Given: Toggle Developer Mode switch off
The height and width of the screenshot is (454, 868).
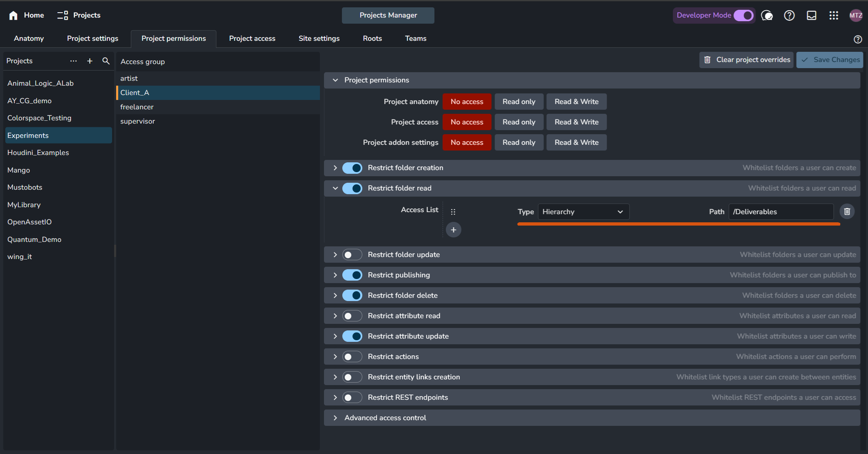Looking at the screenshot, I should [x=743, y=16].
